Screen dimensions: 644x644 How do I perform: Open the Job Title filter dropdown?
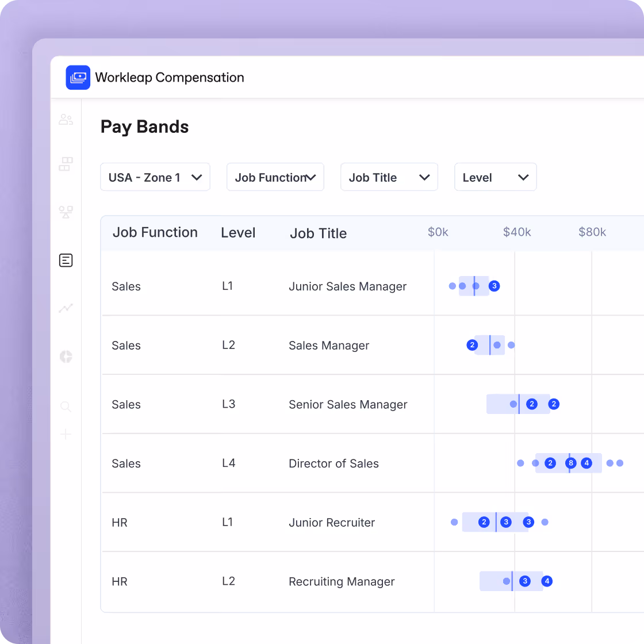pos(389,177)
